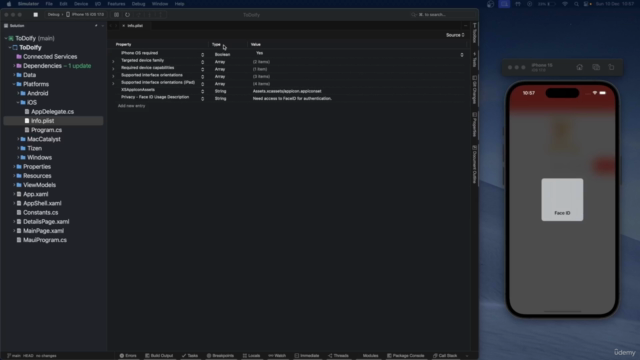Click the Home button in Simulator window toolbar
Image resolution: width=640 pixels, height=360 pixels.
pyautogui.click(x=580, y=67)
